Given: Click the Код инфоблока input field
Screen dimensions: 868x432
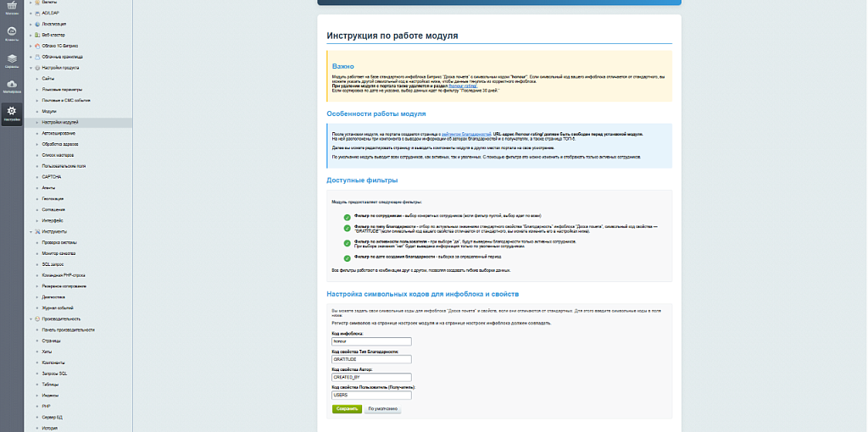Looking at the screenshot, I should pyautogui.click(x=371, y=341).
